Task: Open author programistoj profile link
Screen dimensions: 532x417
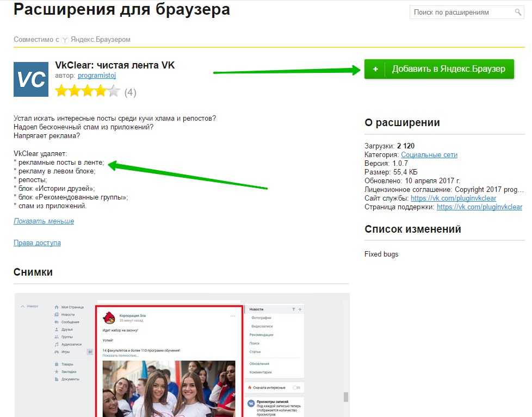Action: (x=97, y=75)
